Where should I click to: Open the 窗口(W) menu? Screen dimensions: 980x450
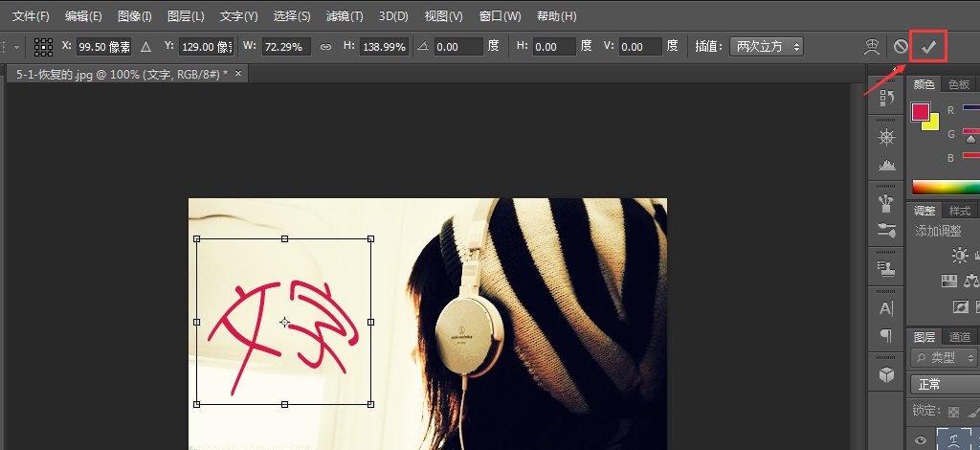(x=500, y=16)
